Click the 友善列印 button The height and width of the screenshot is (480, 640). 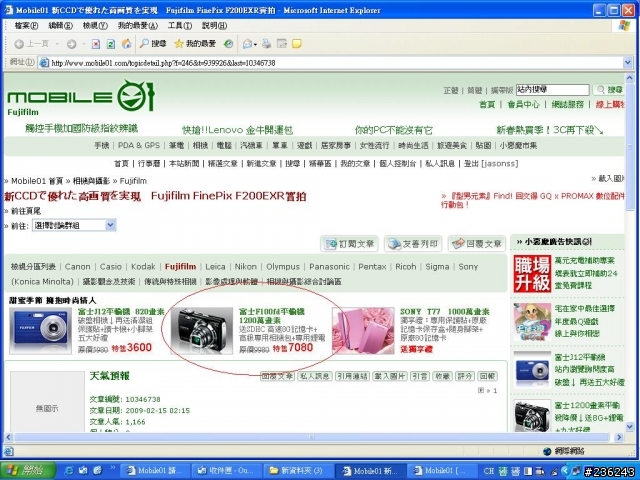point(413,244)
